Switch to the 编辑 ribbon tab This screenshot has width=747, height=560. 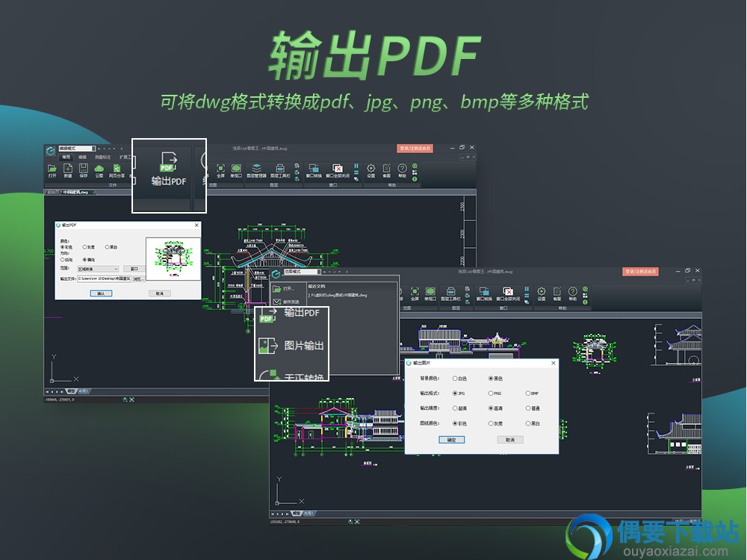click(82, 157)
